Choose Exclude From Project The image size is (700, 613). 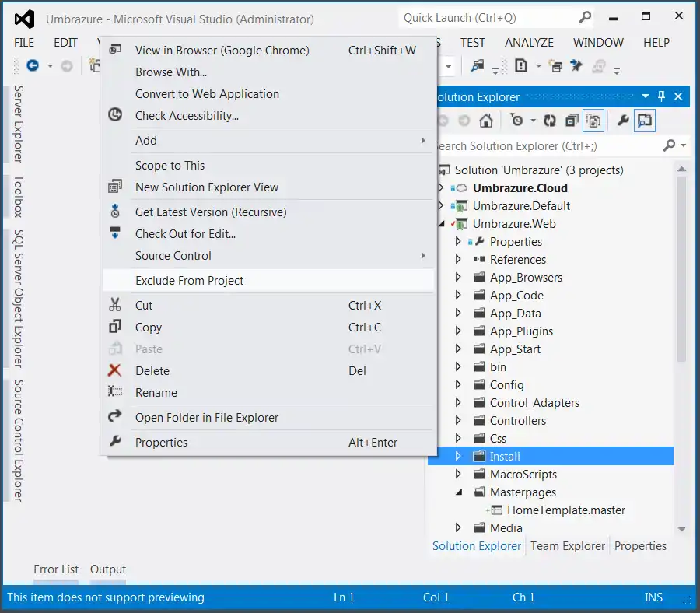268,281
